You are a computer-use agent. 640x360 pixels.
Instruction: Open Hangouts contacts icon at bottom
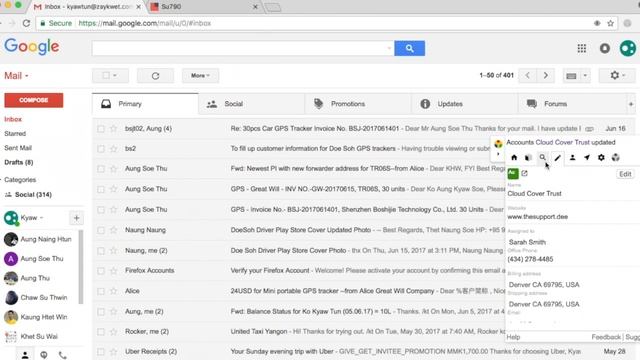pos(25,355)
